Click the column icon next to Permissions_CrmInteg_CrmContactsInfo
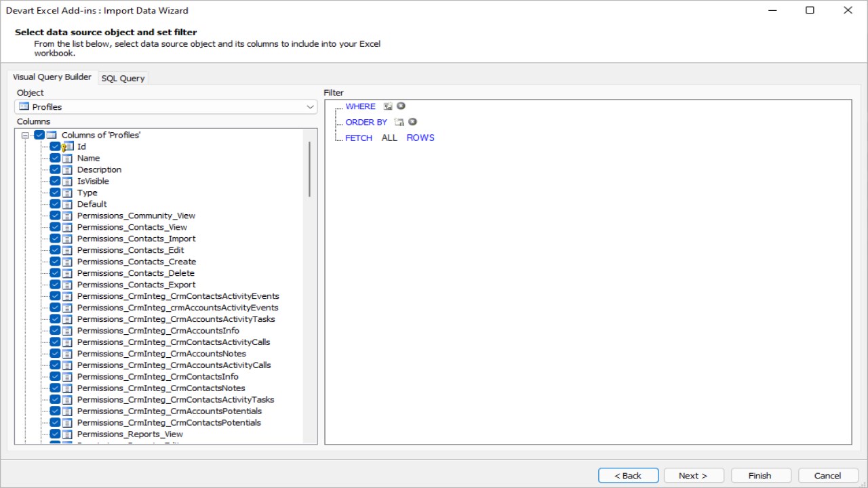Image resolution: width=868 pixels, height=488 pixels. pos(68,377)
